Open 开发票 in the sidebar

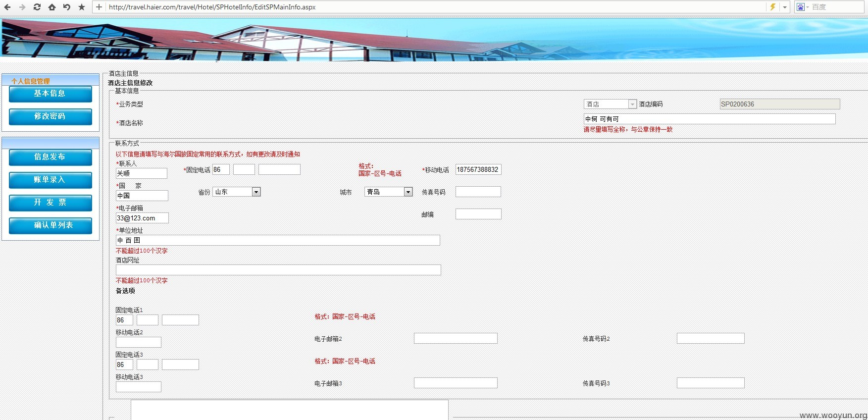(x=50, y=203)
